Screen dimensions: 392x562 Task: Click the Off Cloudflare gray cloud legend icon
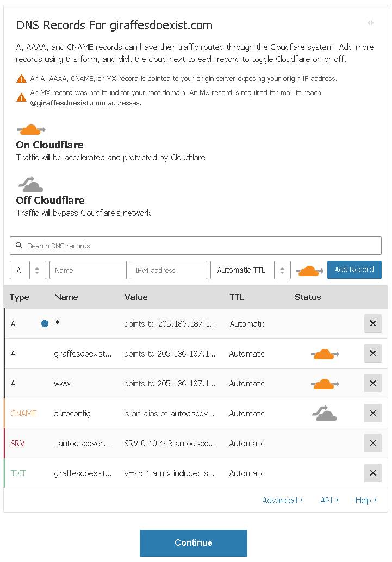(31, 184)
